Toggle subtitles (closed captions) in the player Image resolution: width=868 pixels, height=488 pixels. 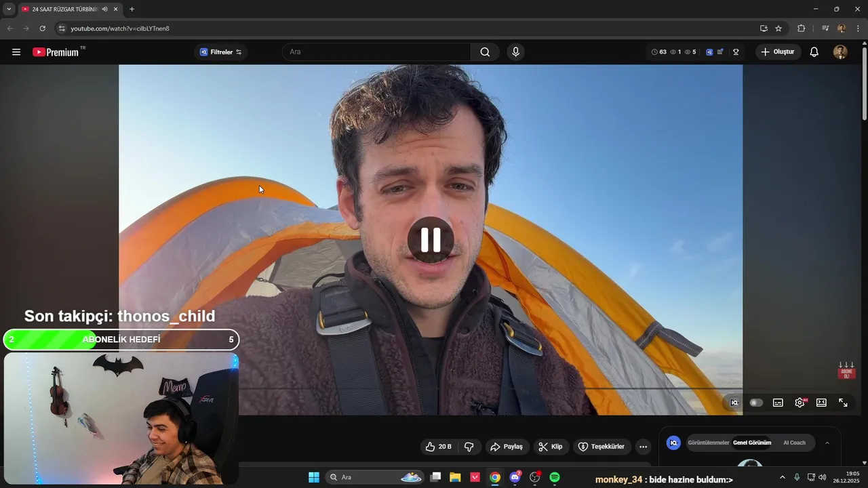(x=778, y=403)
